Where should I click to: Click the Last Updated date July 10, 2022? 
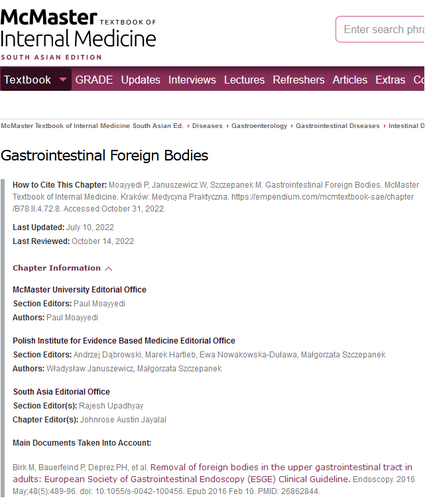coord(90,227)
